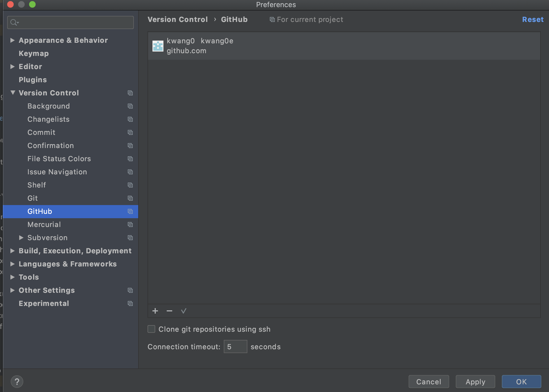
Task: Click the Reset link
Action: pyautogui.click(x=533, y=19)
